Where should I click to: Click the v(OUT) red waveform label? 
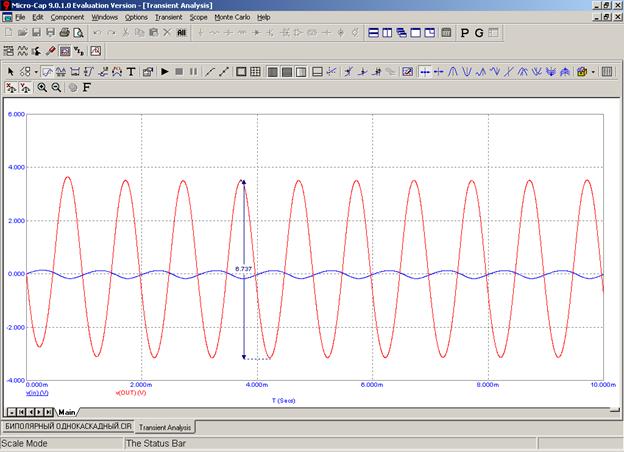point(131,392)
